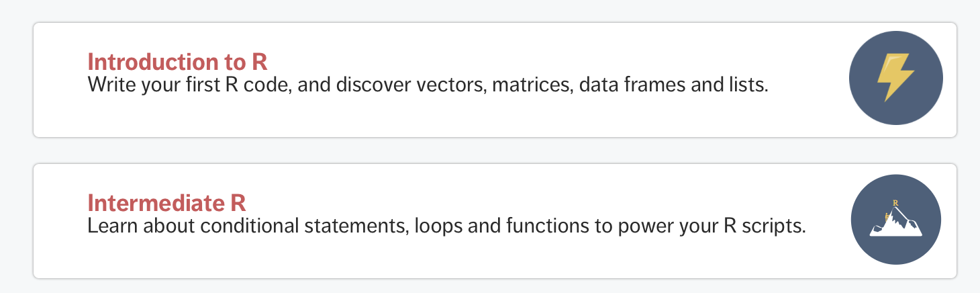Click the white mountain base in Intermediate R badge

pos(895,231)
